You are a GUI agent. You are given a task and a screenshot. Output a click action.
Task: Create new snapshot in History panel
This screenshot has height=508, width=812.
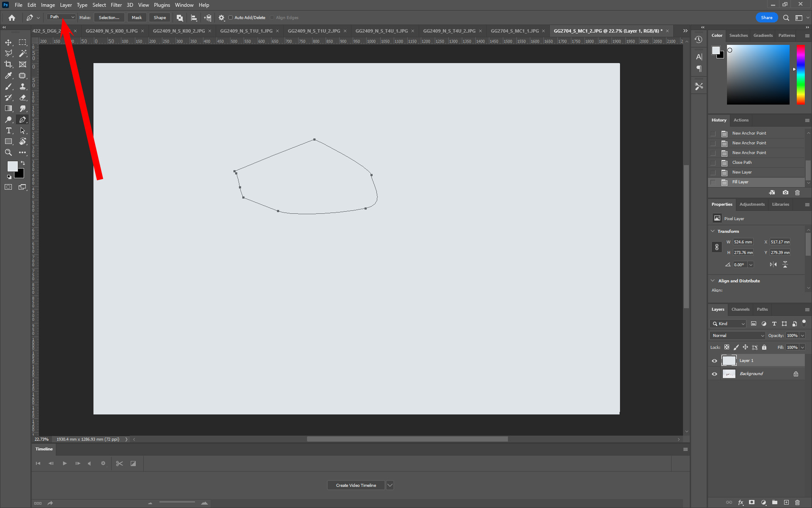[785, 193]
